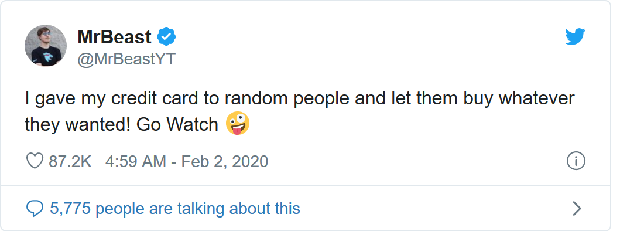
Task: Click the word "whatever" in the tweet
Action: pos(536,99)
